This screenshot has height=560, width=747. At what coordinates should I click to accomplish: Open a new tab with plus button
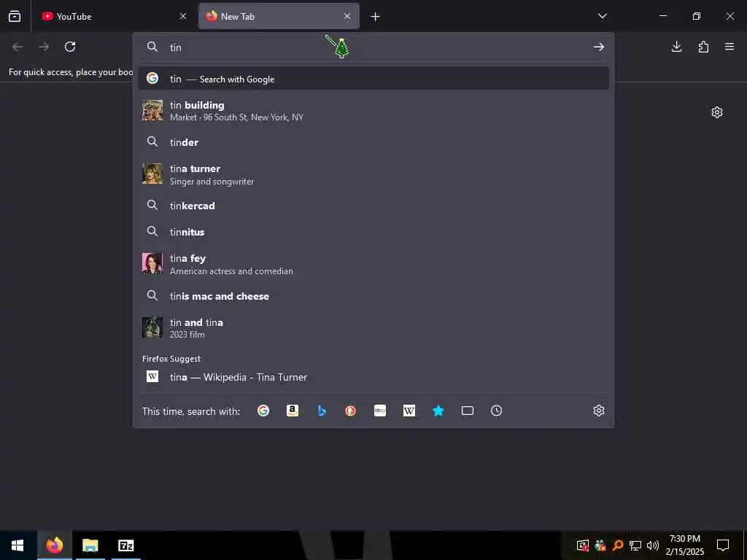(376, 17)
